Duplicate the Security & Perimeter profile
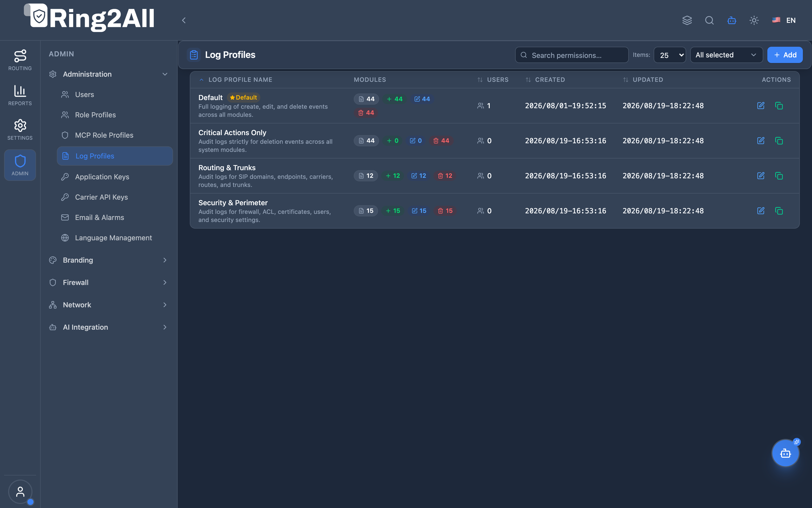 779,211
